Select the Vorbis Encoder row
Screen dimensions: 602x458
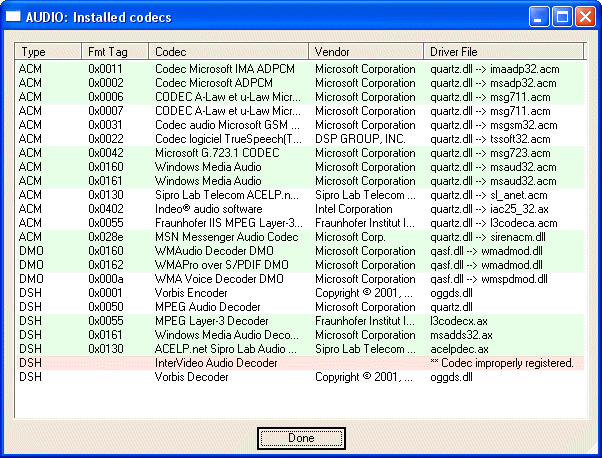click(x=300, y=293)
